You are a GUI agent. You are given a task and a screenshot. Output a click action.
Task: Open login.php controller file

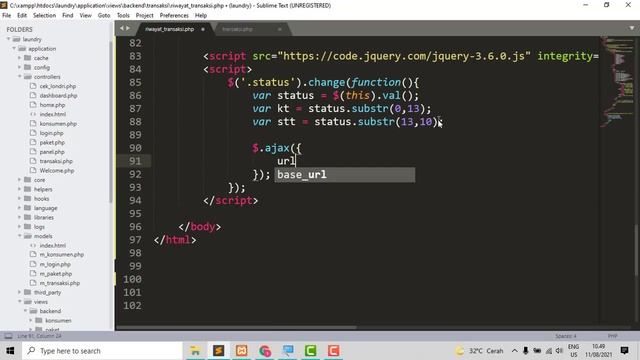(x=51, y=133)
